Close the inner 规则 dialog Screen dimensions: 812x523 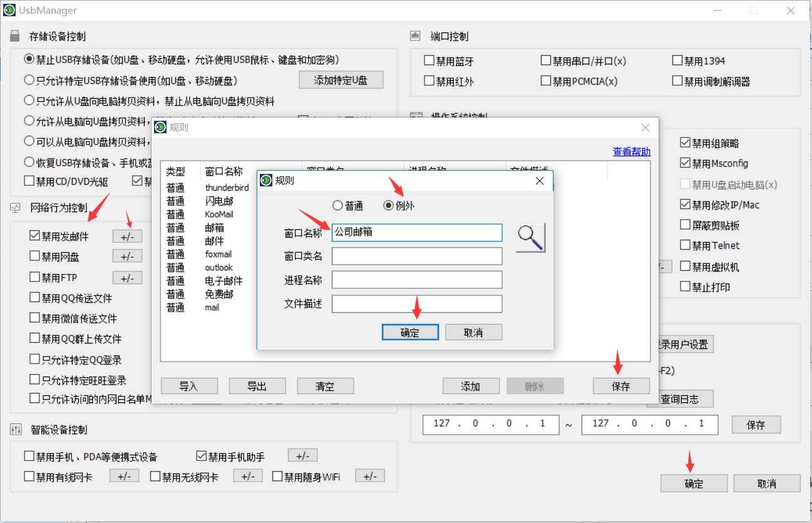pos(540,181)
